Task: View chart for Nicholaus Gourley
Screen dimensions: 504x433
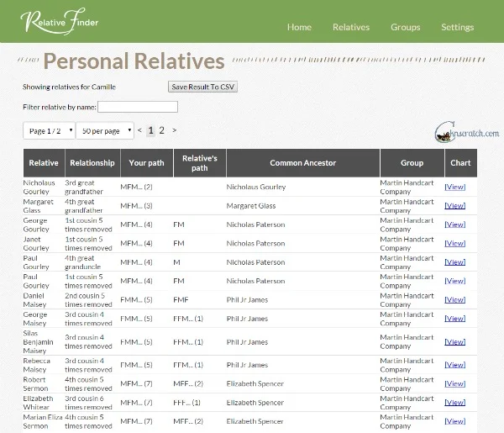Action: (x=454, y=187)
